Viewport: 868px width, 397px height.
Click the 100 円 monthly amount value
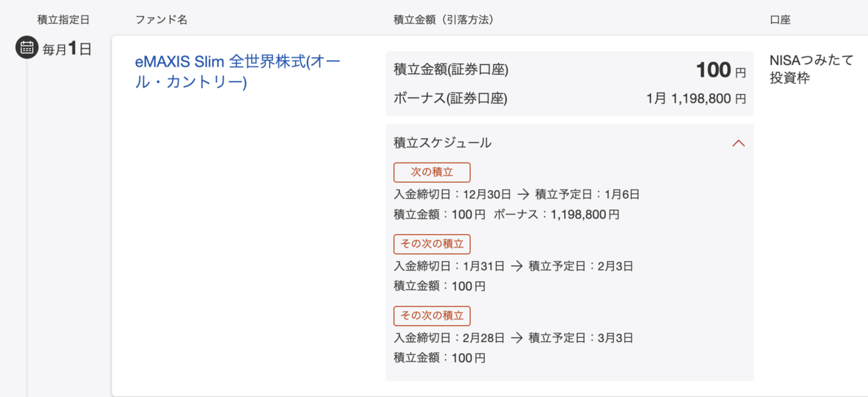pyautogui.click(x=720, y=70)
